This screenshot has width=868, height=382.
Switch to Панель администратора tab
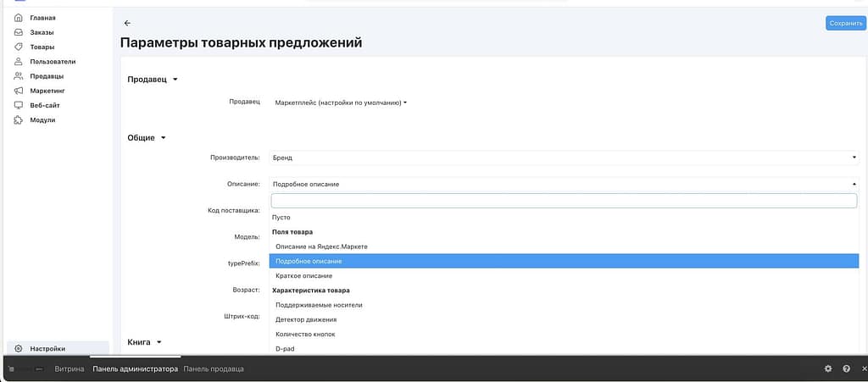[135, 368]
